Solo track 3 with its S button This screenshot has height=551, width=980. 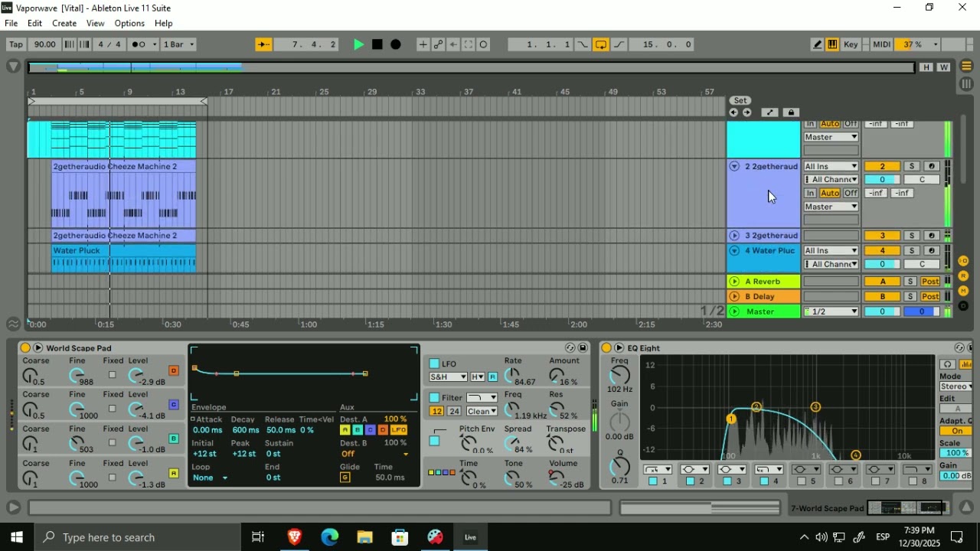click(x=911, y=235)
